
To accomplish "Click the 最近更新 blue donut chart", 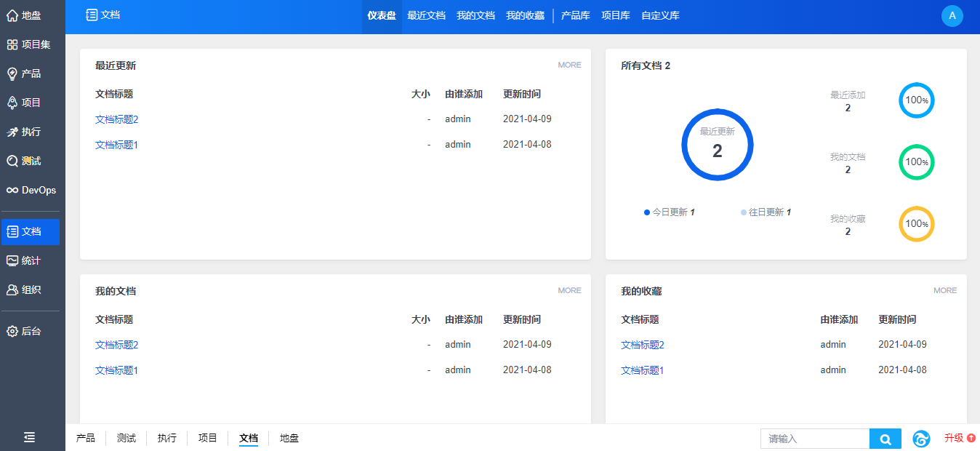I will pyautogui.click(x=717, y=145).
